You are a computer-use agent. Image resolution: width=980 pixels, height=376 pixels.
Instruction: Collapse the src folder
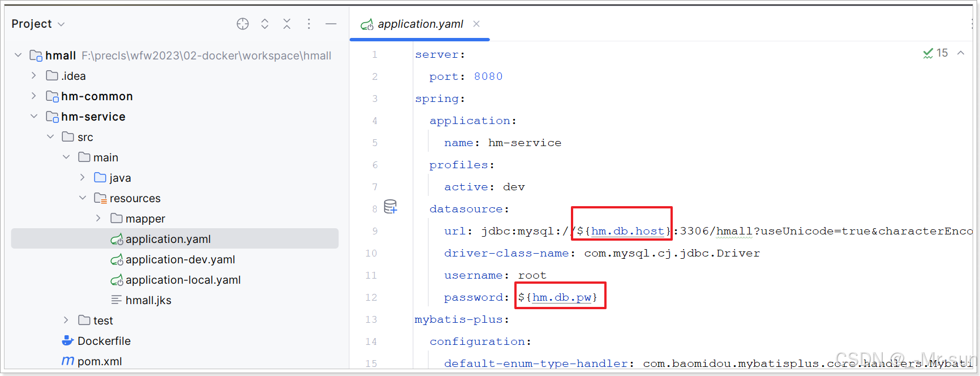click(50, 137)
